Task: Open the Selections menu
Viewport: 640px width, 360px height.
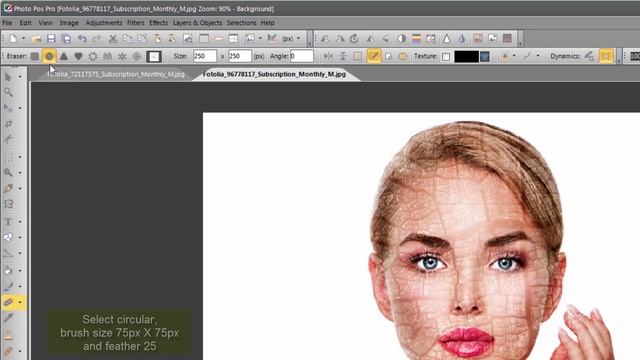Action: [241, 23]
